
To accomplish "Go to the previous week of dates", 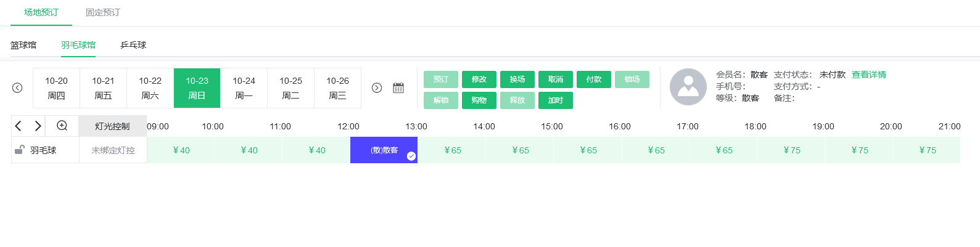I will pos(17,88).
